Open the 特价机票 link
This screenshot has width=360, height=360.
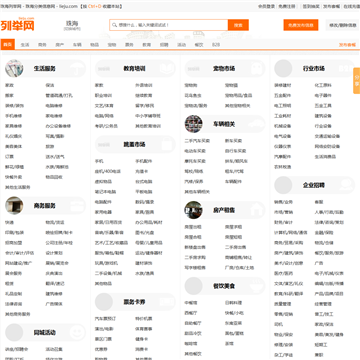144,319
